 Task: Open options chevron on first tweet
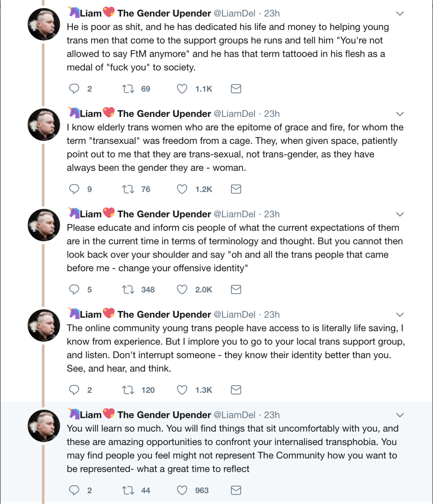point(400,14)
